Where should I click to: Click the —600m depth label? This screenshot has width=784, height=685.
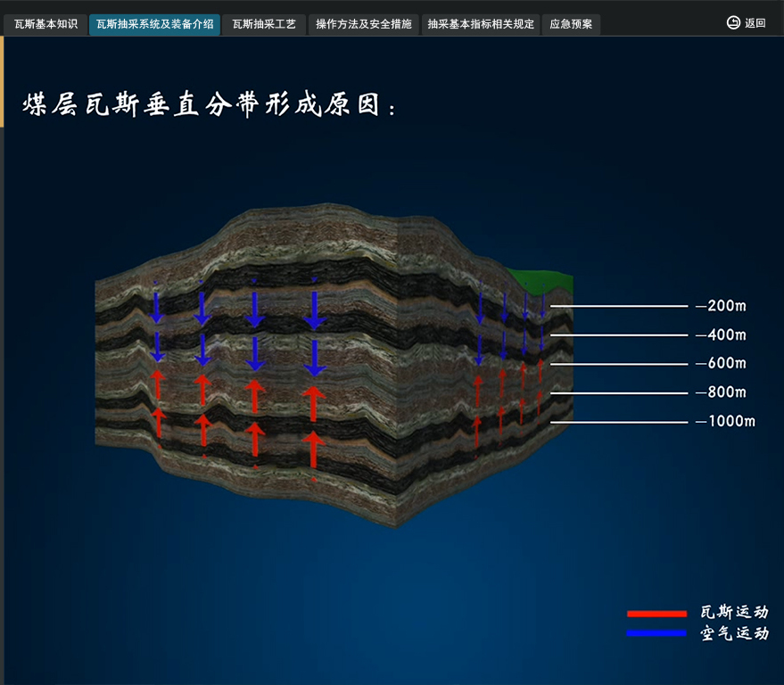pos(721,363)
